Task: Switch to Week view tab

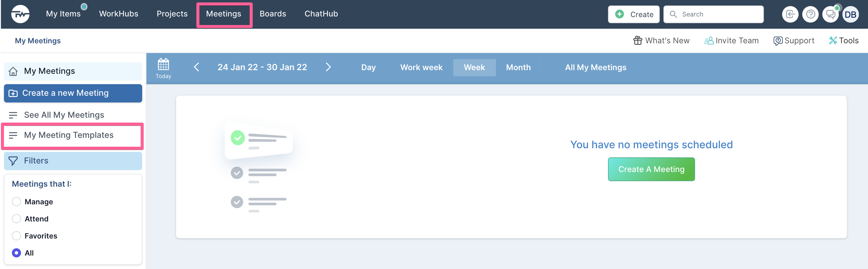Action: coord(474,67)
